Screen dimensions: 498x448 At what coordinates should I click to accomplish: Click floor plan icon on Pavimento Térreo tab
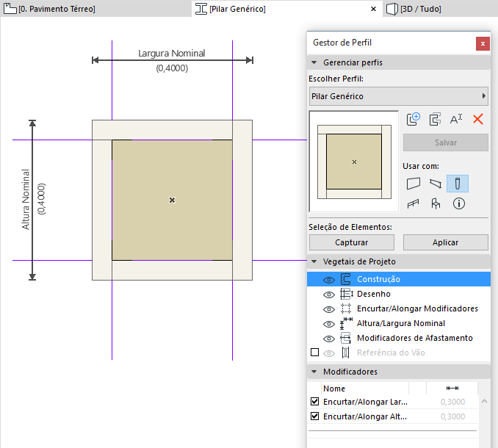[10, 9]
